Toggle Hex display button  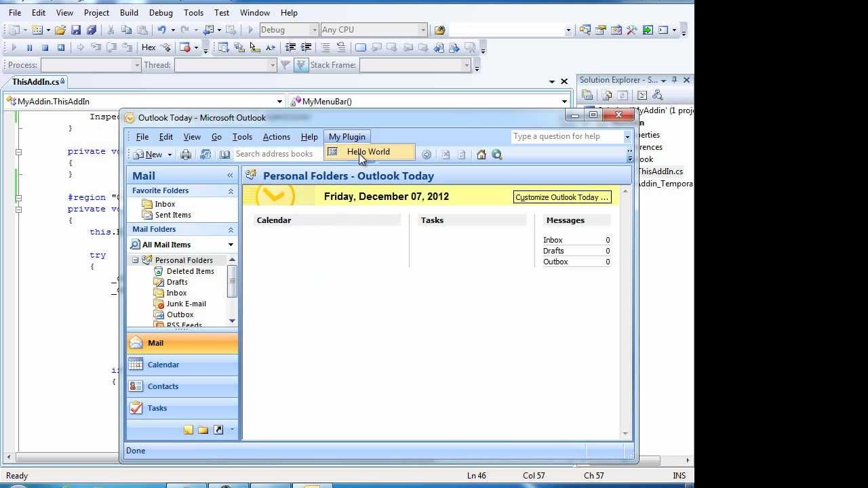point(149,47)
